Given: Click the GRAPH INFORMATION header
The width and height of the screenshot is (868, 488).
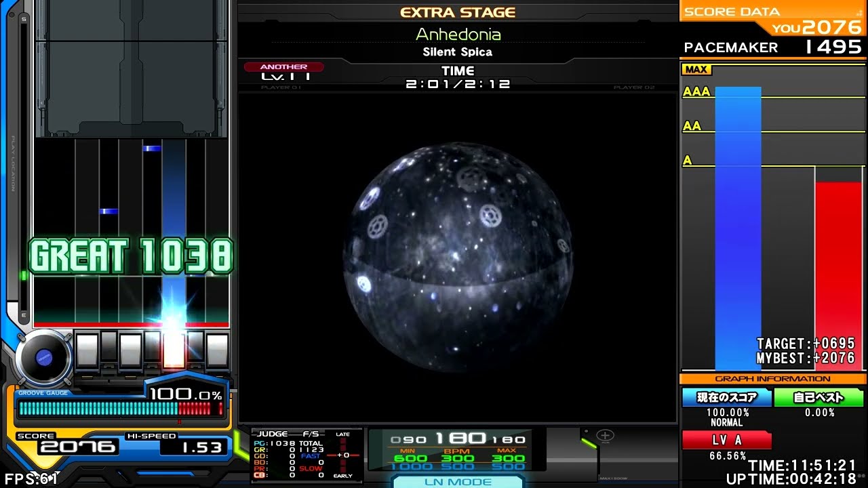Looking at the screenshot, I should coord(773,379).
